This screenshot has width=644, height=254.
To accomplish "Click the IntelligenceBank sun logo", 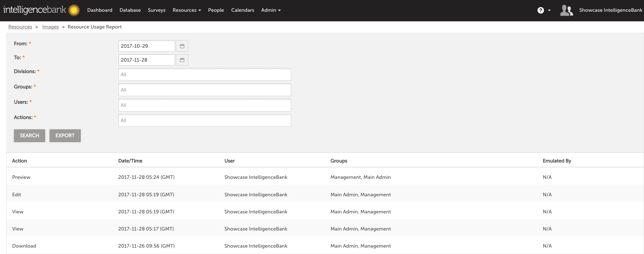I will tap(74, 10).
